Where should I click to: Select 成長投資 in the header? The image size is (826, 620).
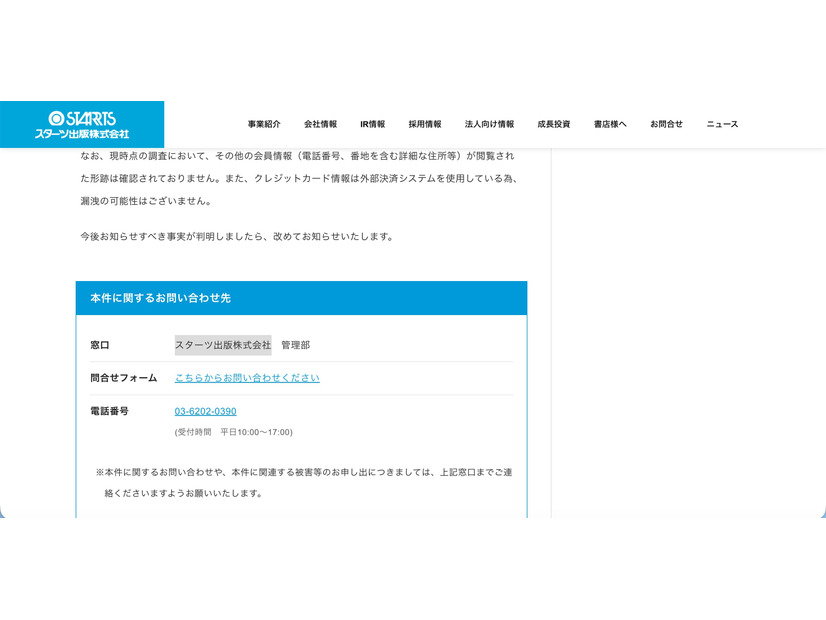[x=554, y=124]
